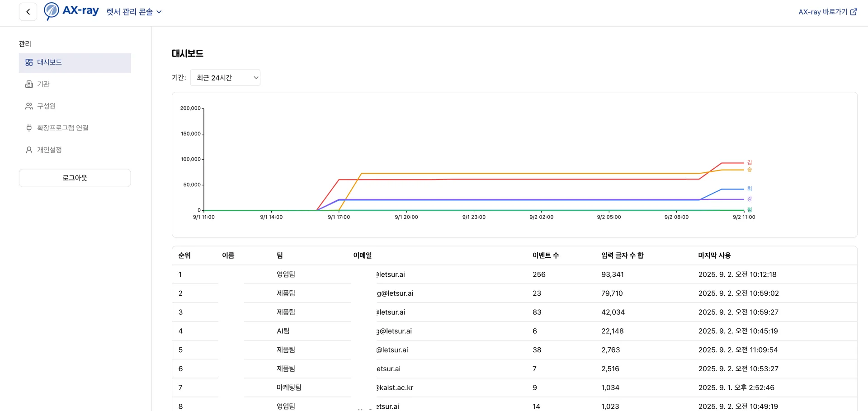868x411 pixels.
Task: Click the external link icon at top right
Action: (x=854, y=12)
